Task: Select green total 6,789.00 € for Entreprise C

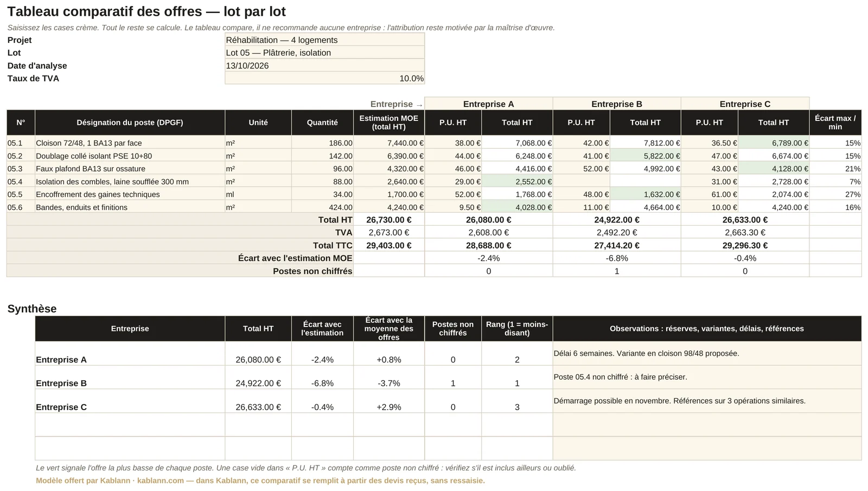Action: pyautogui.click(x=774, y=143)
